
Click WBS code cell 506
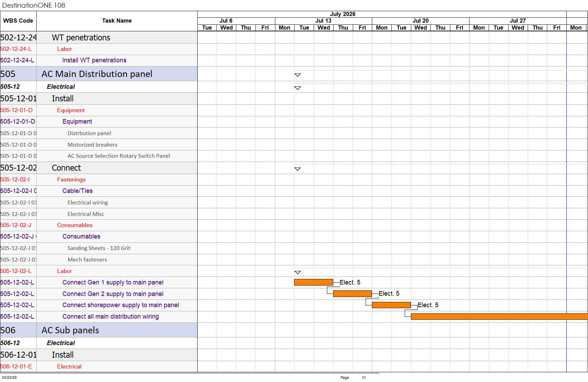18,330
